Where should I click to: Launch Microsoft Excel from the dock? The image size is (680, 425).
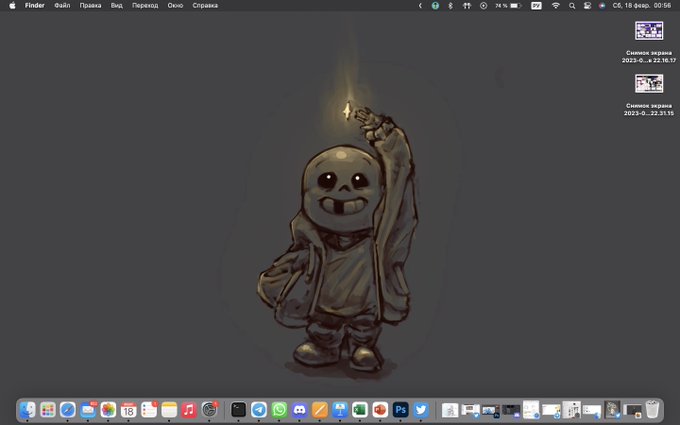click(x=360, y=409)
